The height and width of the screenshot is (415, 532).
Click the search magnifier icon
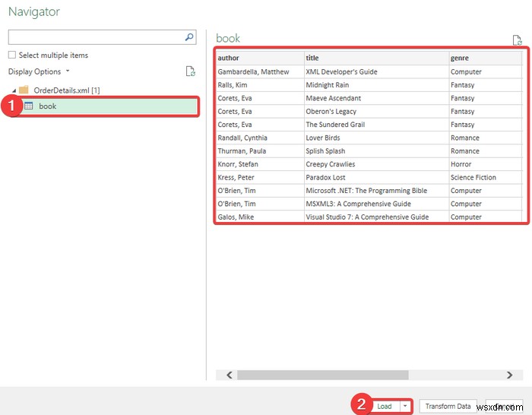coord(189,37)
